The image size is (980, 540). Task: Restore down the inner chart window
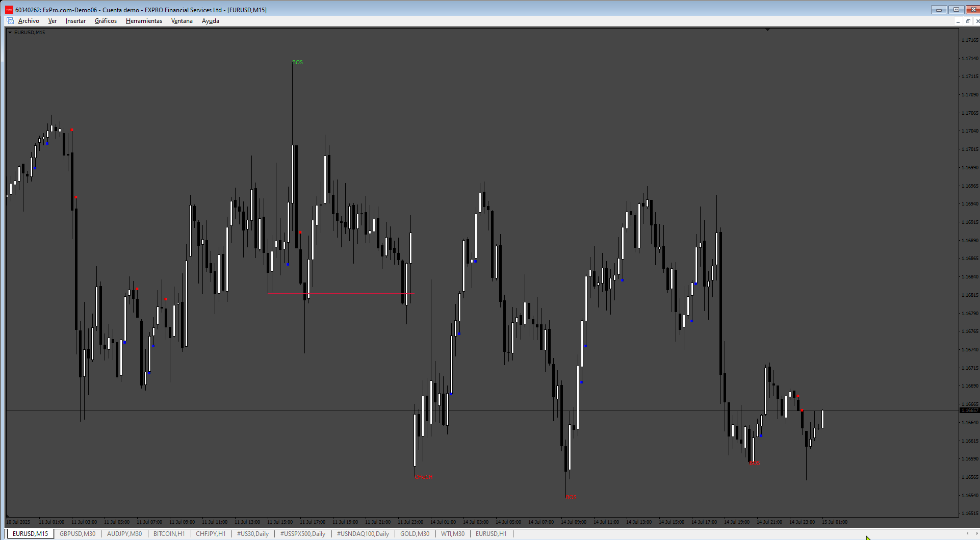pyautogui.click(x=968, y=21)
